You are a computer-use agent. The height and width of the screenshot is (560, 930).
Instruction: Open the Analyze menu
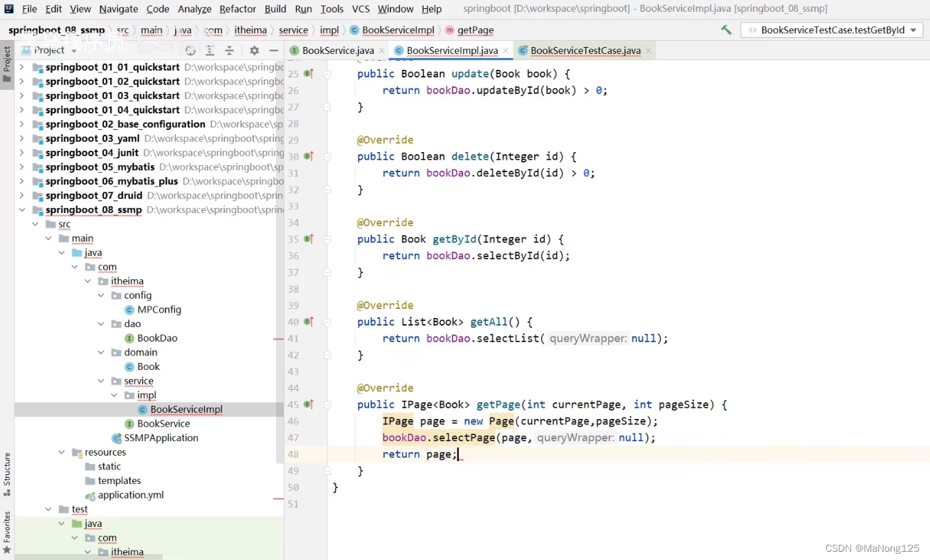point(194,9)
